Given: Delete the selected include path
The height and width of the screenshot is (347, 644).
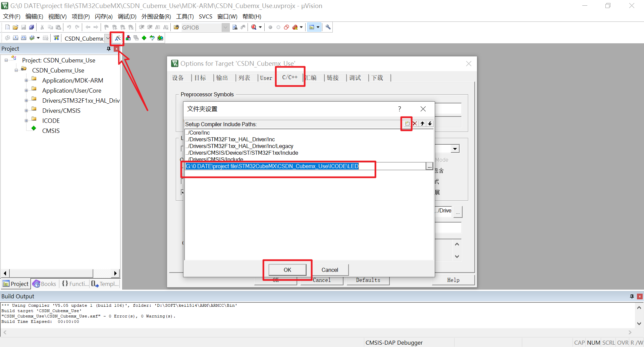Looking at the screenshot, I should pos(415,124).
